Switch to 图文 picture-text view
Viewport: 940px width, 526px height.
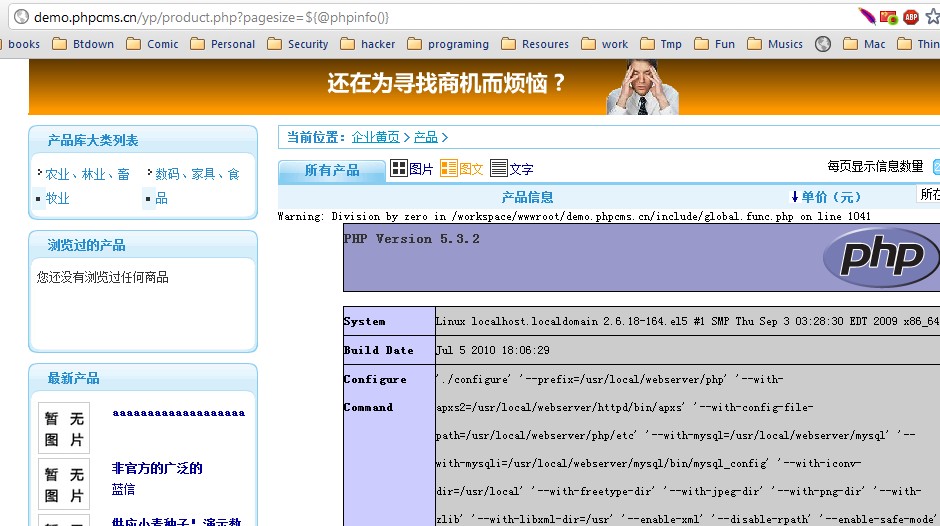(462, 169)
